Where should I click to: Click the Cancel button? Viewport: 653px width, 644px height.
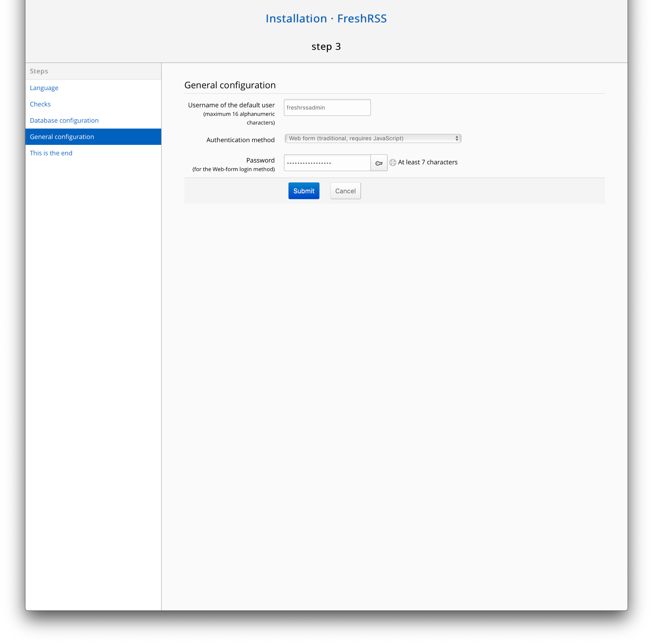click(345, 191)
